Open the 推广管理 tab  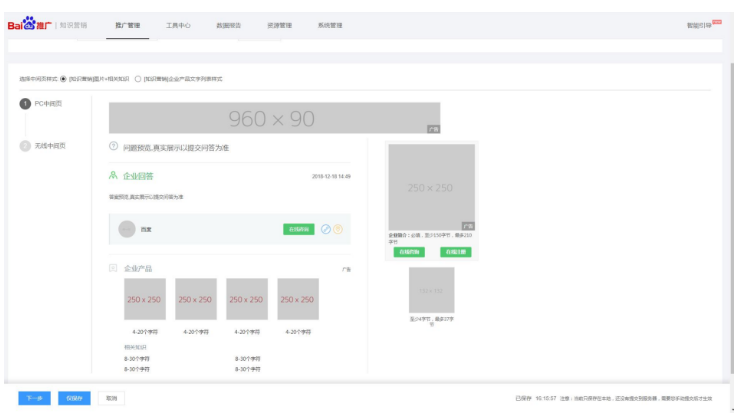point(128,25)
